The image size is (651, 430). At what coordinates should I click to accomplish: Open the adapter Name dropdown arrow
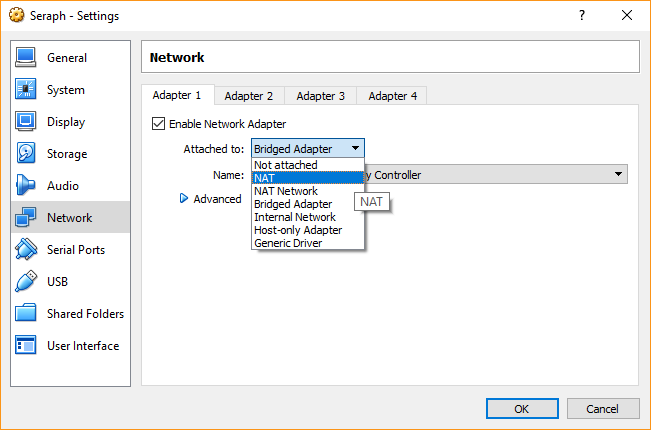click(x=619, y=175)
